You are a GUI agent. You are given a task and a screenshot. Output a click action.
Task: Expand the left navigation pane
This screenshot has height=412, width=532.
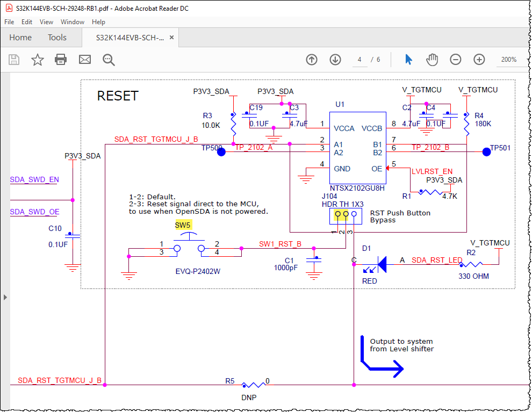coord(5,297)
